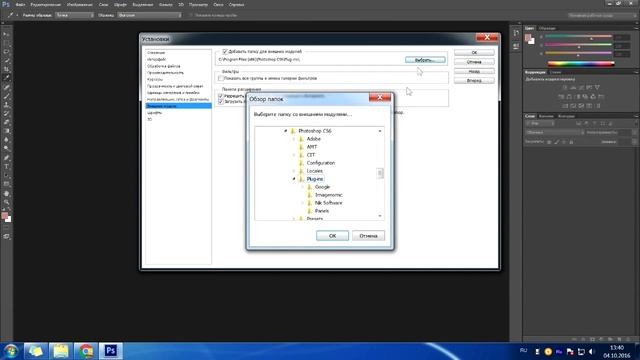Select the Hand tool
Screen dimensions: 640x360
click(6, 193)
